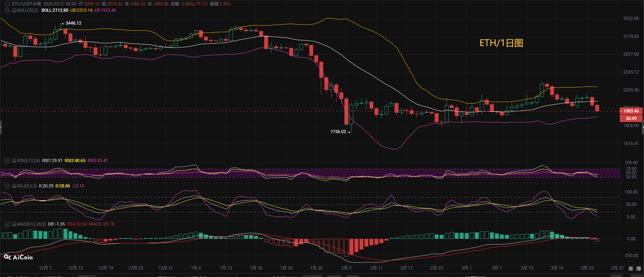Collapse the KDJ indicator panel chevron
Image resolution: width=644 pixels, height=277 pixels.
coord(7,186)
